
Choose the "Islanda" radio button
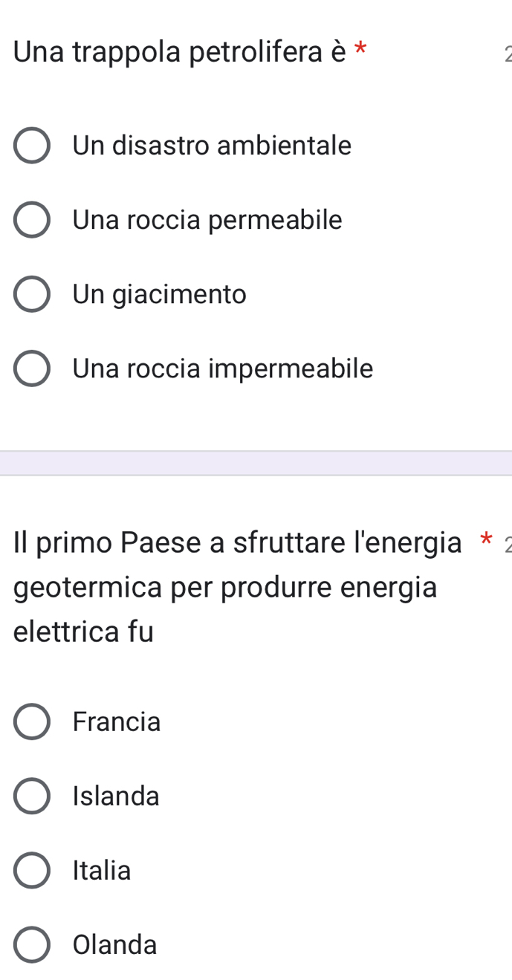32,796
